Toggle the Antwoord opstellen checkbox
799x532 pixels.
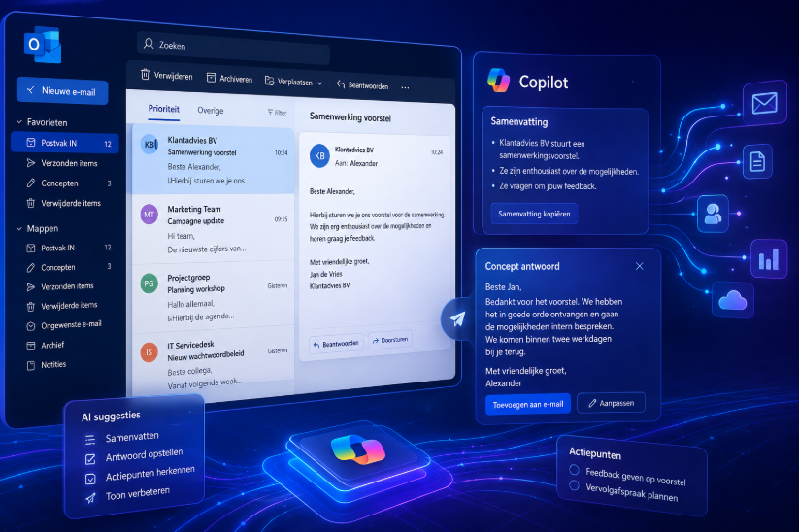point(90,459)
